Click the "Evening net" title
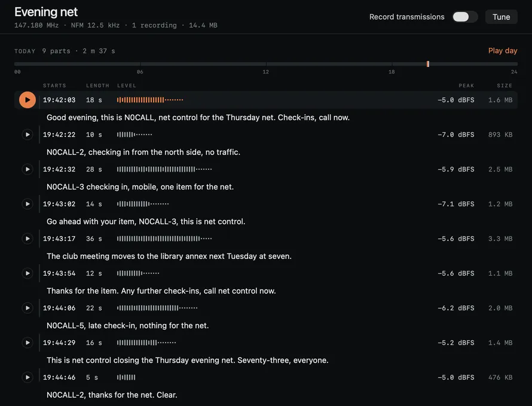This screenshot has width=532, height=406. 46,12
